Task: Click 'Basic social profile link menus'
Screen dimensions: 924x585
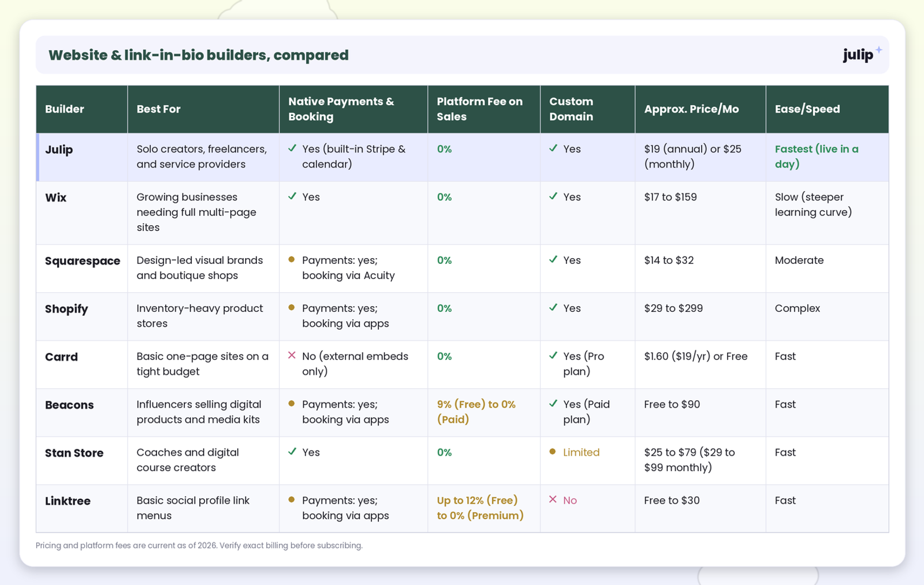Action: click(193, 508)
